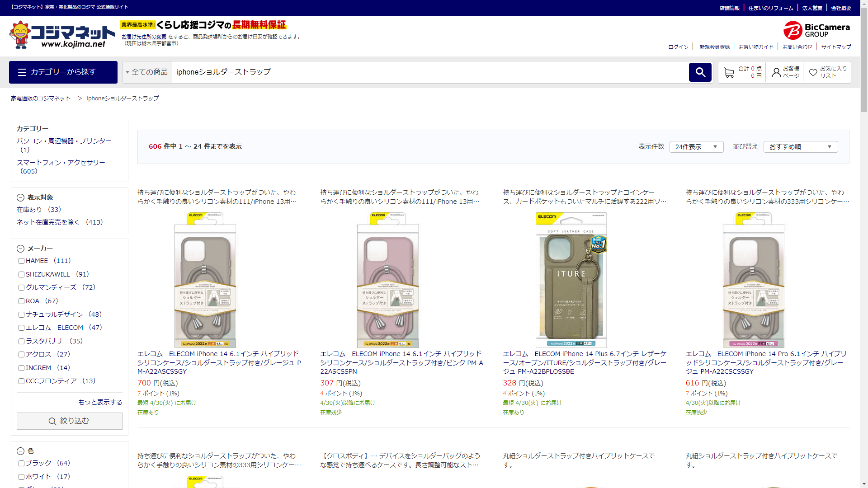The height and width of the screenshot is (488, 868).
Task: Click the Kojima Net logo
Action: [62, 35]
